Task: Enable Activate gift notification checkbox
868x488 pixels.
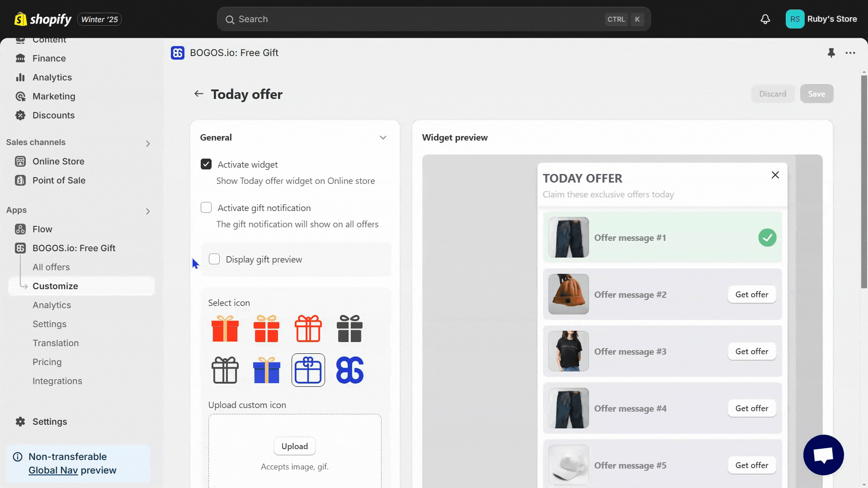Action: click(x=206, y=207)
